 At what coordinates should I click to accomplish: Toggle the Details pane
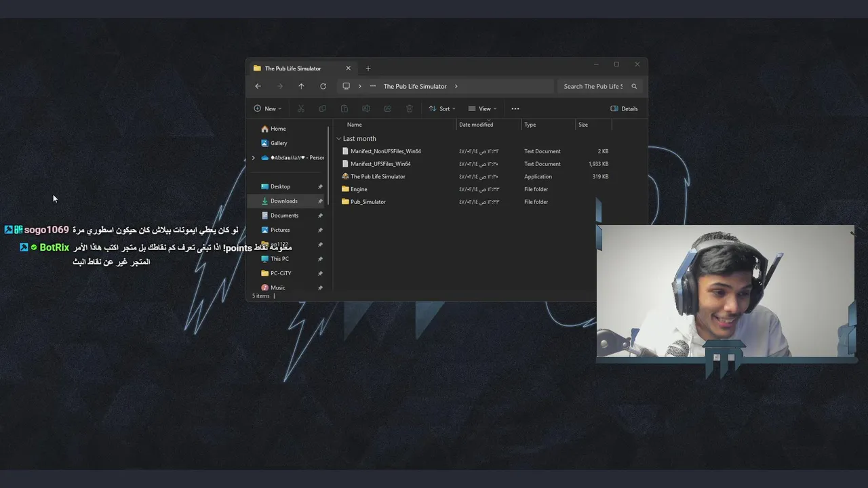[624, 108]
